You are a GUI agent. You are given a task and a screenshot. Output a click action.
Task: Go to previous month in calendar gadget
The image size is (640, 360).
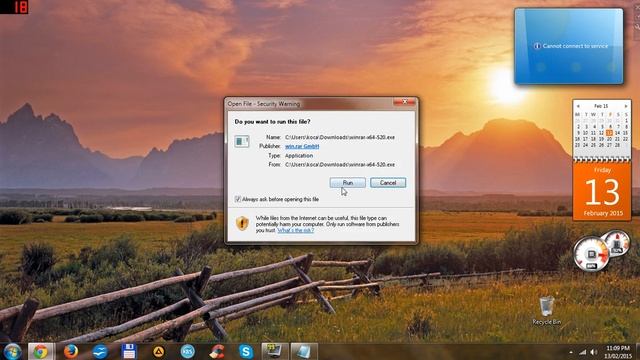[x=578, y=106]
